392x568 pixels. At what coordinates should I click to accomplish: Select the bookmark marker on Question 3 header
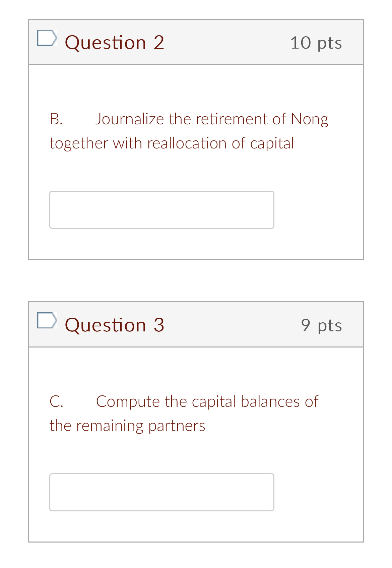point(48,321)
